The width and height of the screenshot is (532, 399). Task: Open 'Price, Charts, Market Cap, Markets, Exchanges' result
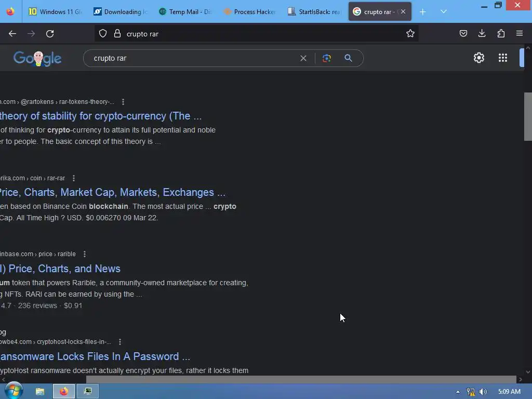113,192
